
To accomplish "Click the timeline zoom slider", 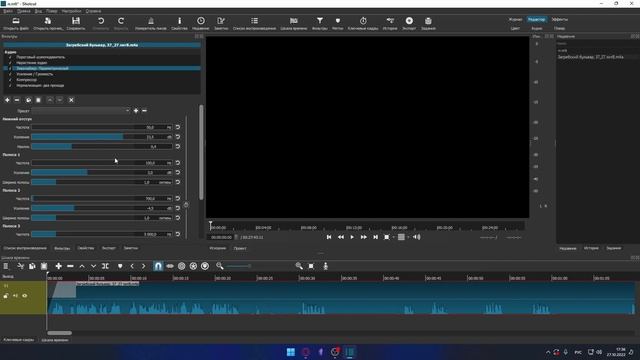I will point(238,266).
